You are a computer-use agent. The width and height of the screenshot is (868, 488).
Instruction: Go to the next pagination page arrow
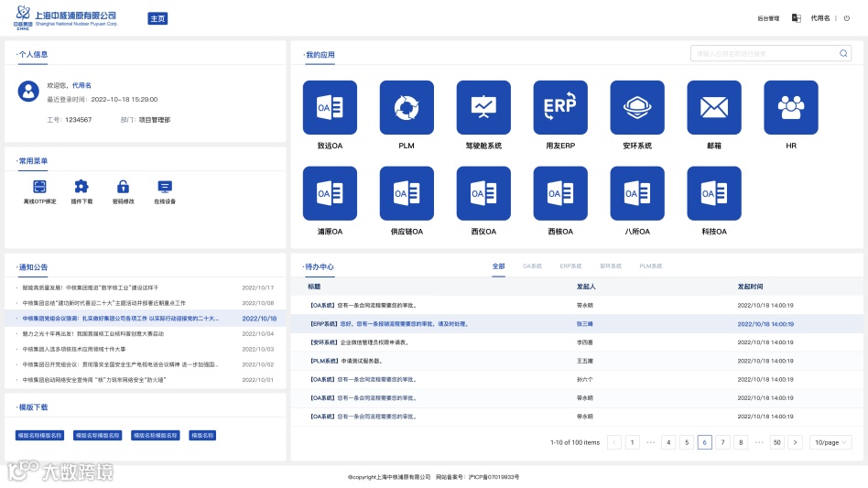(795, 442)
